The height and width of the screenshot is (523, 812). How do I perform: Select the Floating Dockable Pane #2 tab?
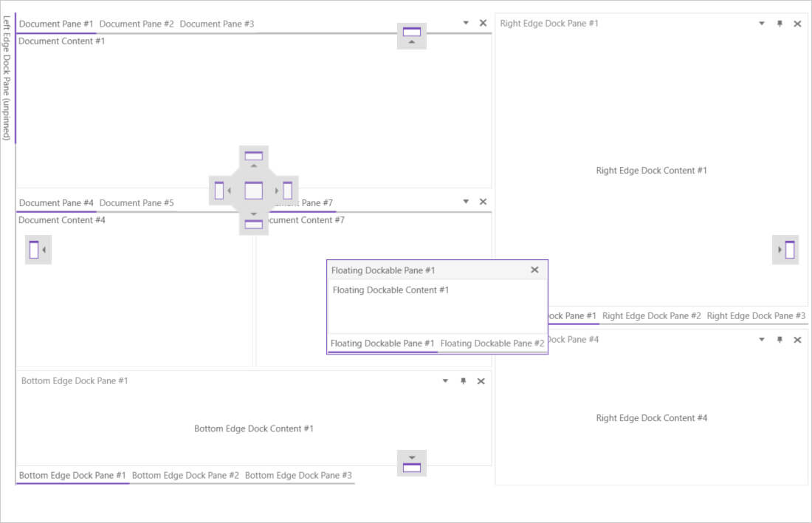(x=492, y=343)
